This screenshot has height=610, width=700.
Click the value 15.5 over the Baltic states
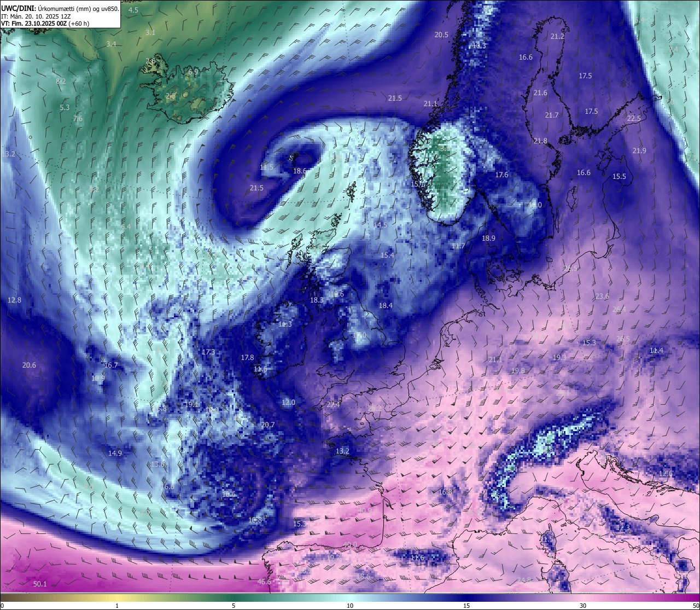pos(619,177)
